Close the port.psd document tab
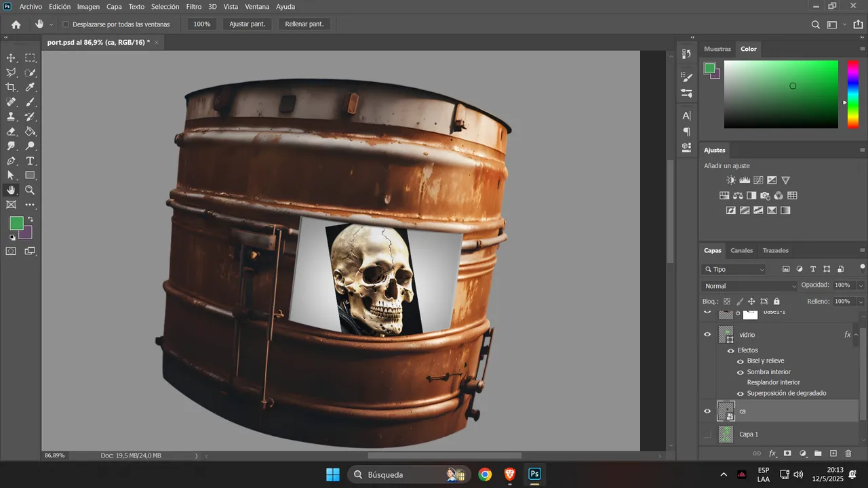Screen dimensions: 868x488 (157, 43)
